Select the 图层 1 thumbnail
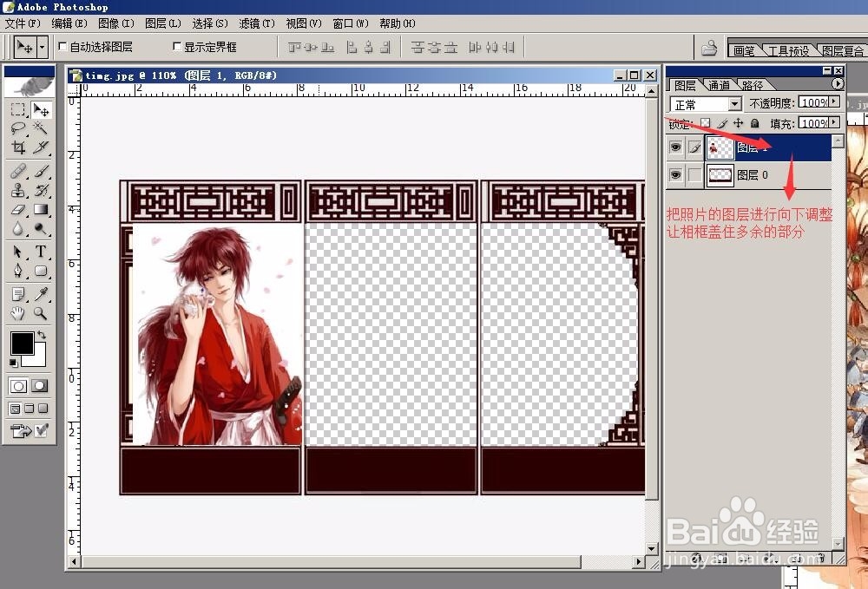Image resolution: width=868 pixels, height=589 pixels. pyautogui.click(x=720, y=147)
